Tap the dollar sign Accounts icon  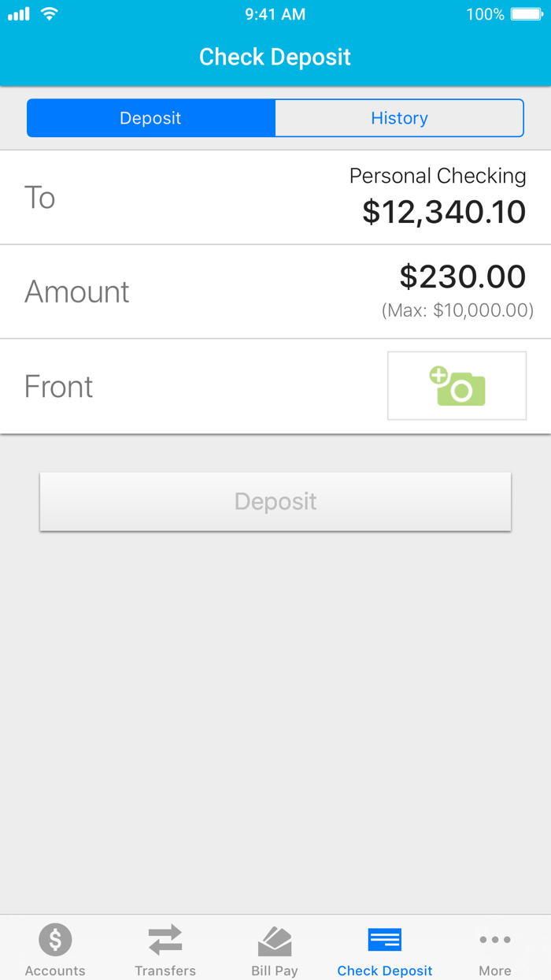tap(54, 939)
